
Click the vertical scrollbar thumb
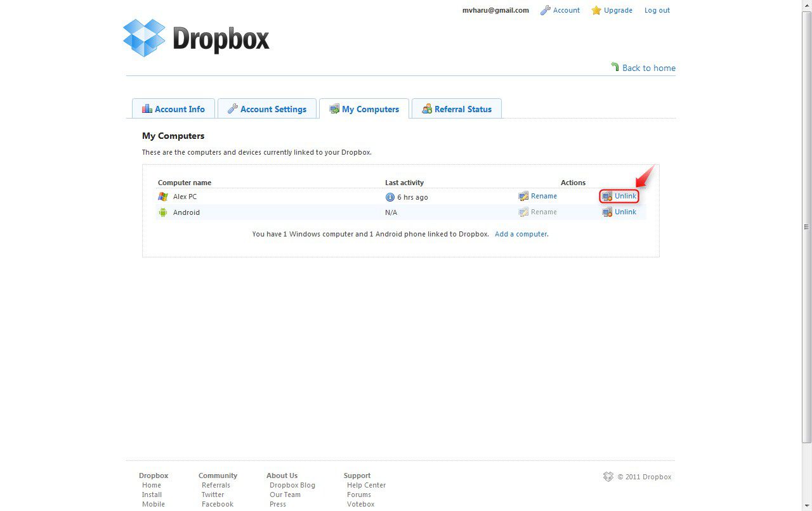pos(807,226)
